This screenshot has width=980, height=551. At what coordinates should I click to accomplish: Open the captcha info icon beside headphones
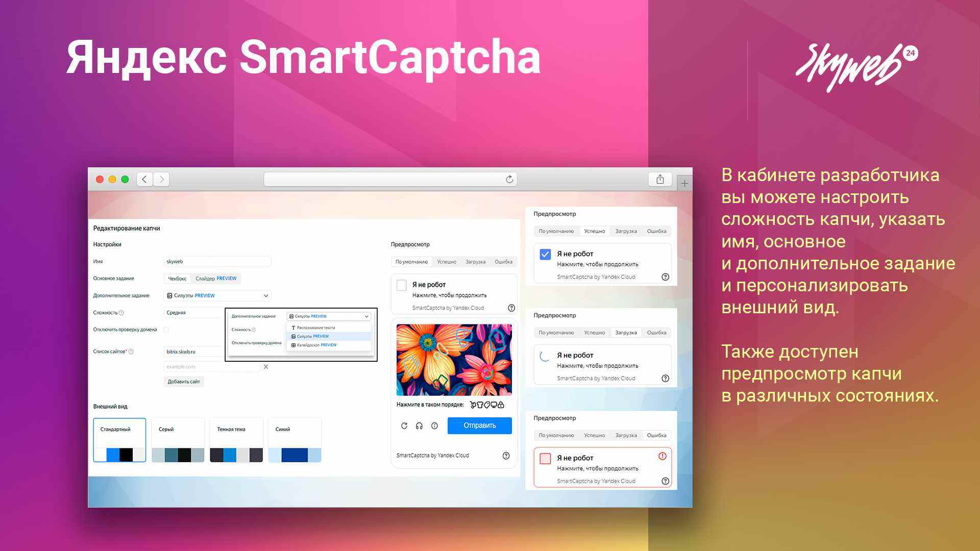click(x=434, y=425)
